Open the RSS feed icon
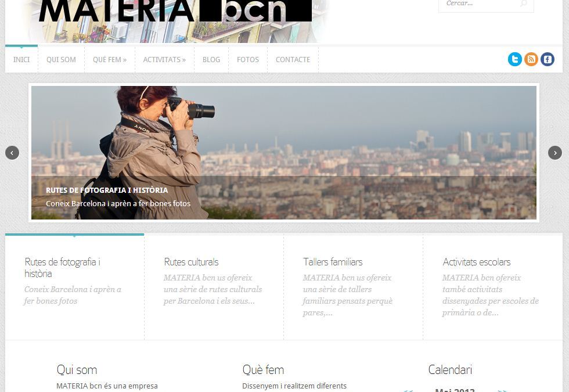Viewport: 569px width, 392px height. (531, 59)
